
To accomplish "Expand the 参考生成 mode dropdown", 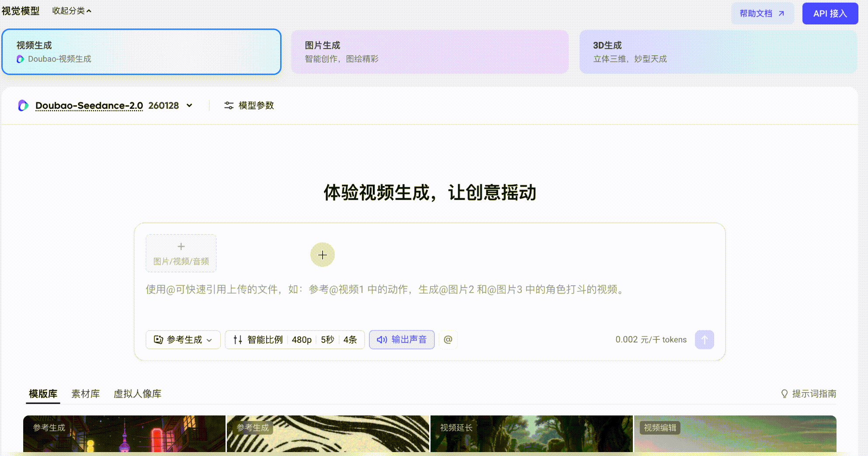I will pos(183,339).
